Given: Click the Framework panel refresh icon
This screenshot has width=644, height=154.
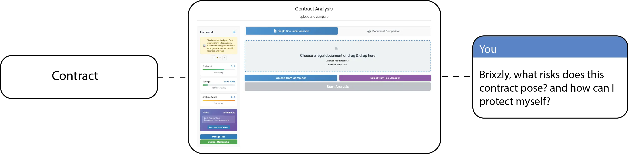Looking at the screenshot, I should (x=234, y=32).
